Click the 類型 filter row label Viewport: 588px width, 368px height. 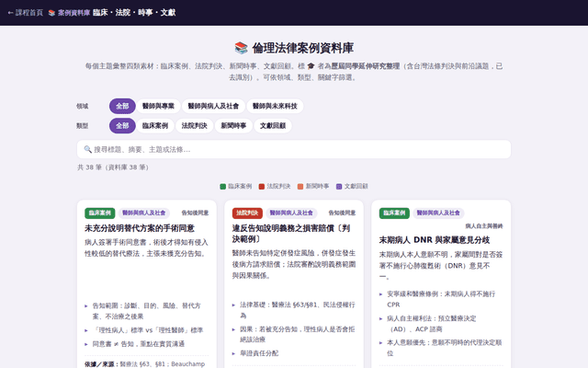82,126
